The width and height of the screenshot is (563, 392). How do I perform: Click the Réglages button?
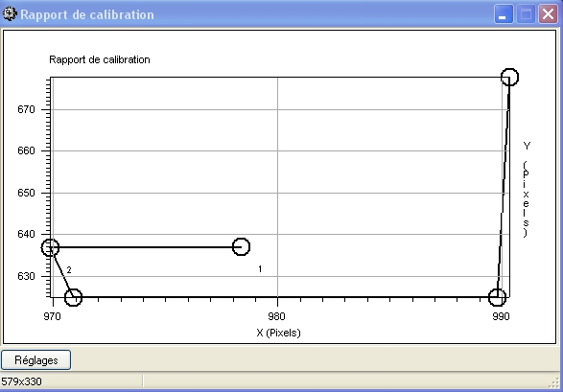coord(35,359)
